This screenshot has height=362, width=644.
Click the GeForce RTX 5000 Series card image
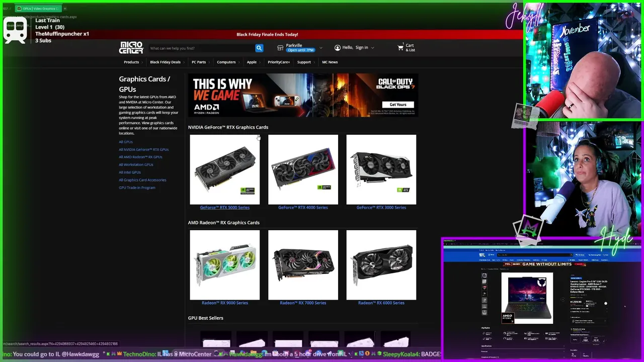point(225,169)
